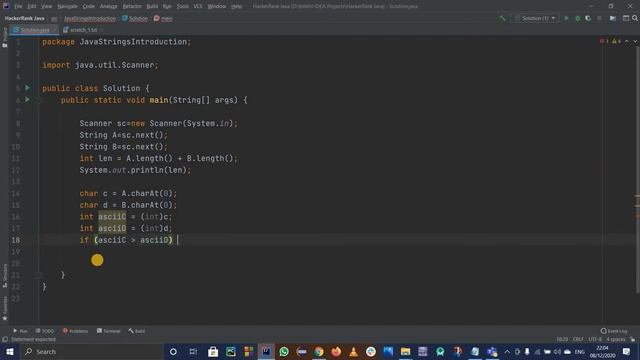Open the notification center icon
Viewport: 640px width, 360px height.
click(627, 352)
